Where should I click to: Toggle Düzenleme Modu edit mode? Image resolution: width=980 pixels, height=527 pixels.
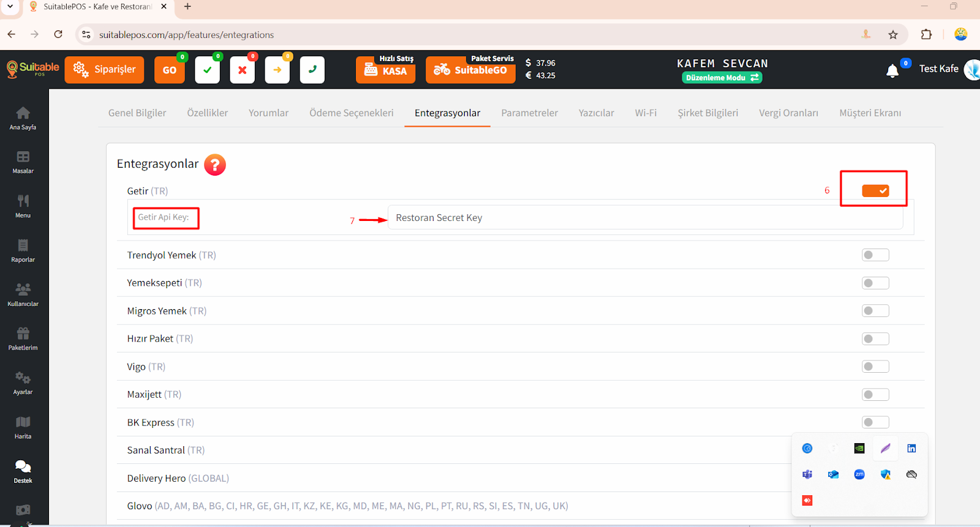point(722,78)
